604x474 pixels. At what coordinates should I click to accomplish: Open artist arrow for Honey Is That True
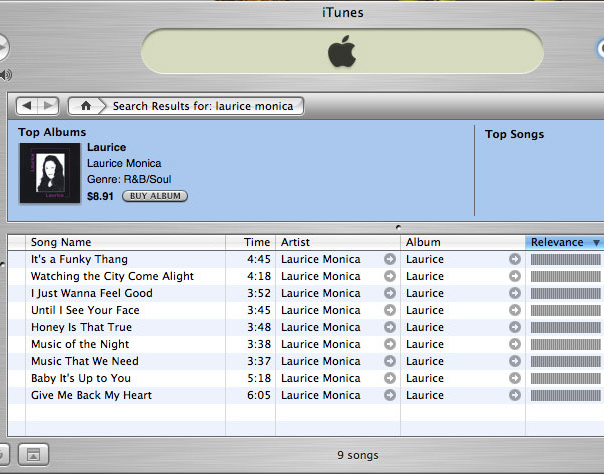[x=390, y=327]
